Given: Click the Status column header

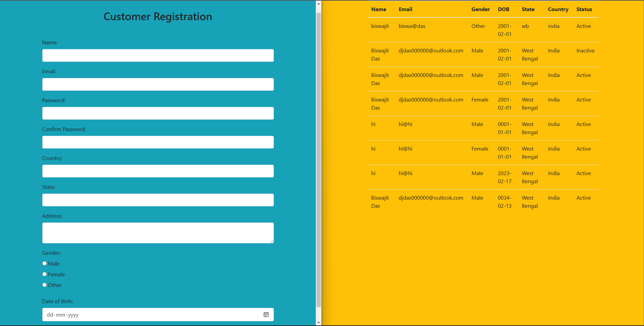Looking at the screenshot, I should click(584, 9).
